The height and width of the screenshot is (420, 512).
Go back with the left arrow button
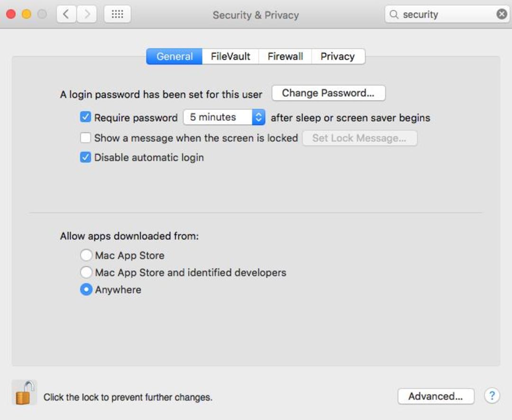66,14
